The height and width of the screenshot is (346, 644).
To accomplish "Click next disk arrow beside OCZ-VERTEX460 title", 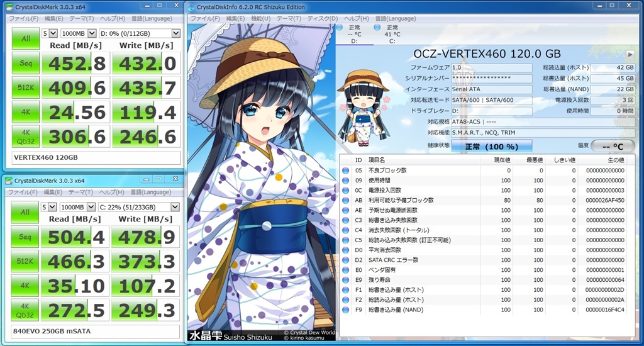I will tap(630, 54).
